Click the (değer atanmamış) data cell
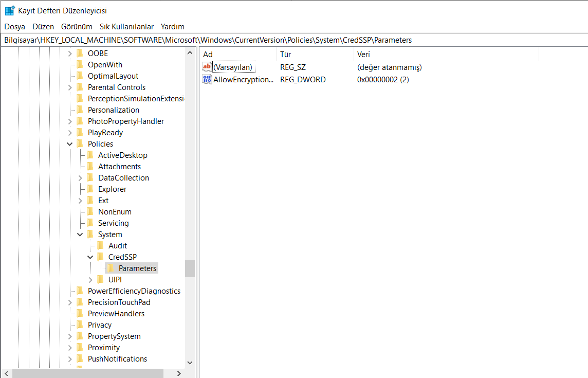The height and width of the screenshot is (378, 588). click(x=389, y=67)
